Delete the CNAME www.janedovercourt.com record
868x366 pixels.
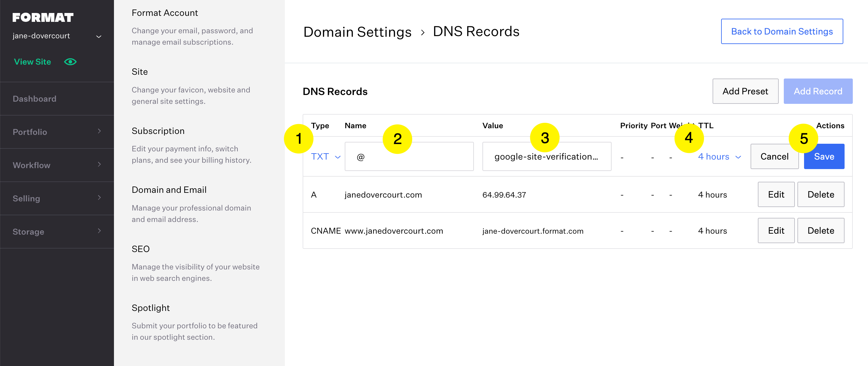[821, 230]
